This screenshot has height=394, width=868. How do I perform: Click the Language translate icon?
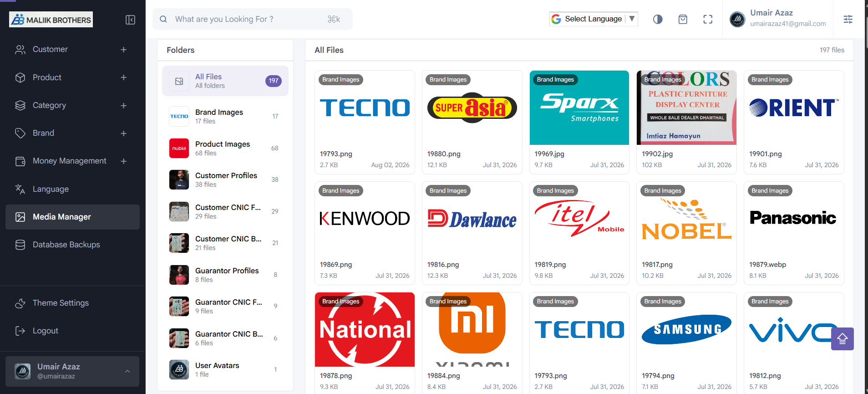click(20, 189)
